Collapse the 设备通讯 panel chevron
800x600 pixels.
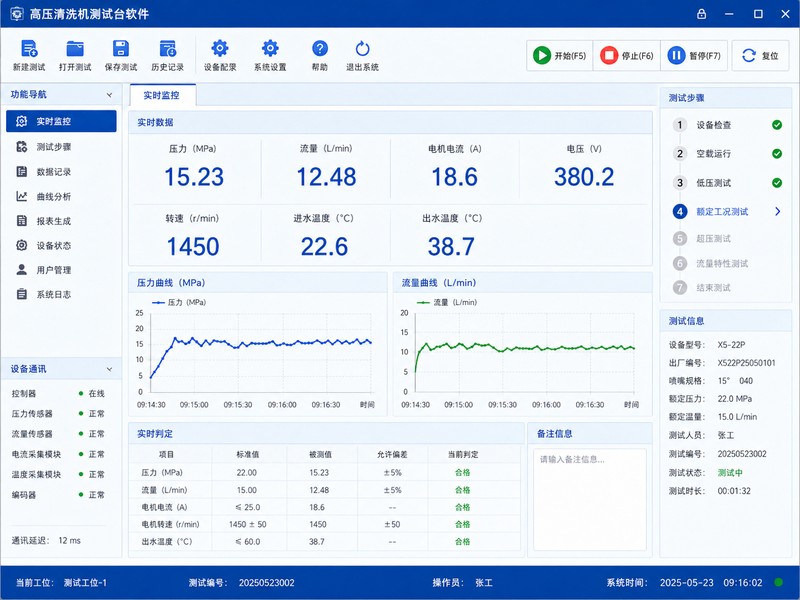point(109,369)
